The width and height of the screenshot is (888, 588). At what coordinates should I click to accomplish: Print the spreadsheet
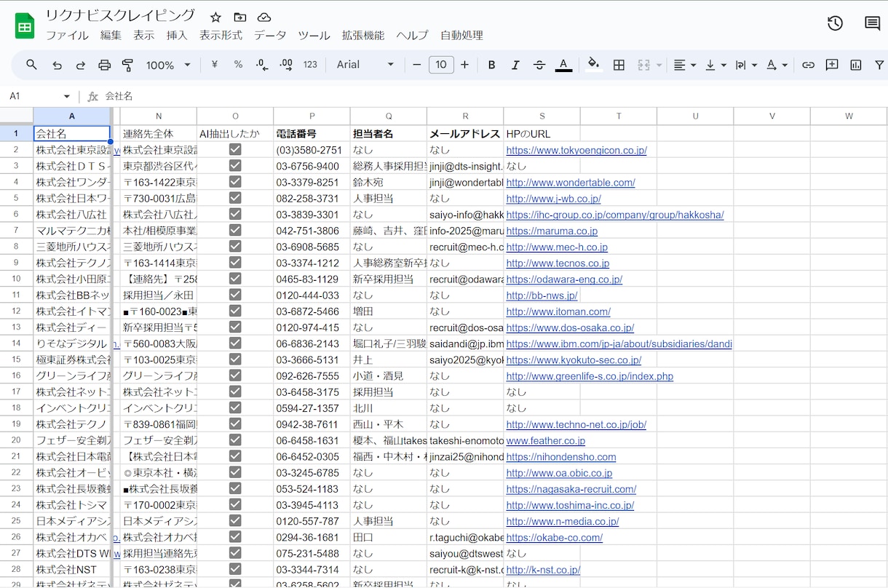point(104,65)
